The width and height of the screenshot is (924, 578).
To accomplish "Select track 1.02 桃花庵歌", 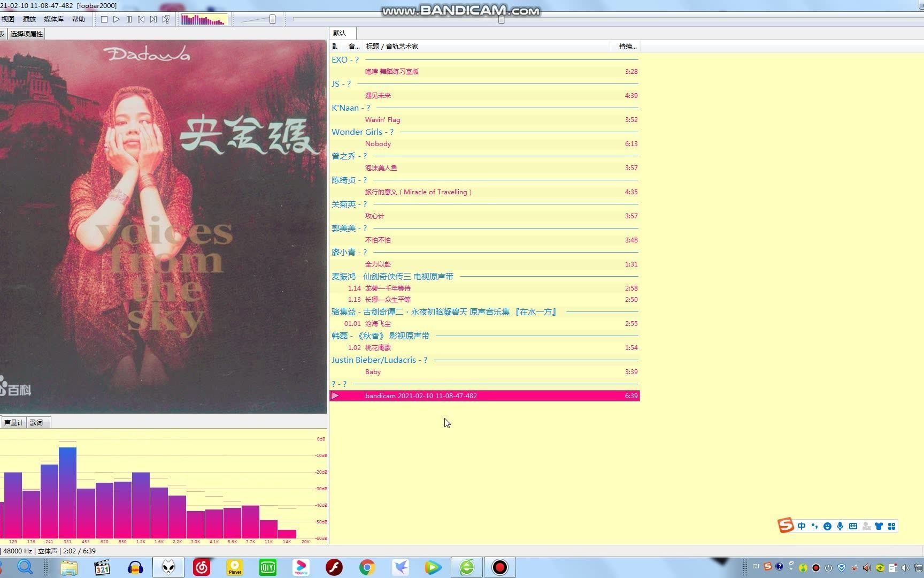I will [x=484, y=347].
